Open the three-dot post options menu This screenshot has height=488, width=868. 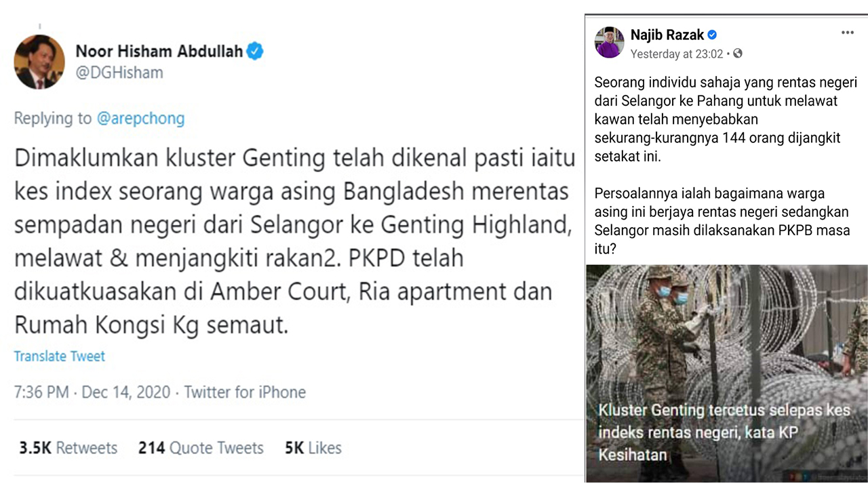pyautogui.click(x=847, y=33)
